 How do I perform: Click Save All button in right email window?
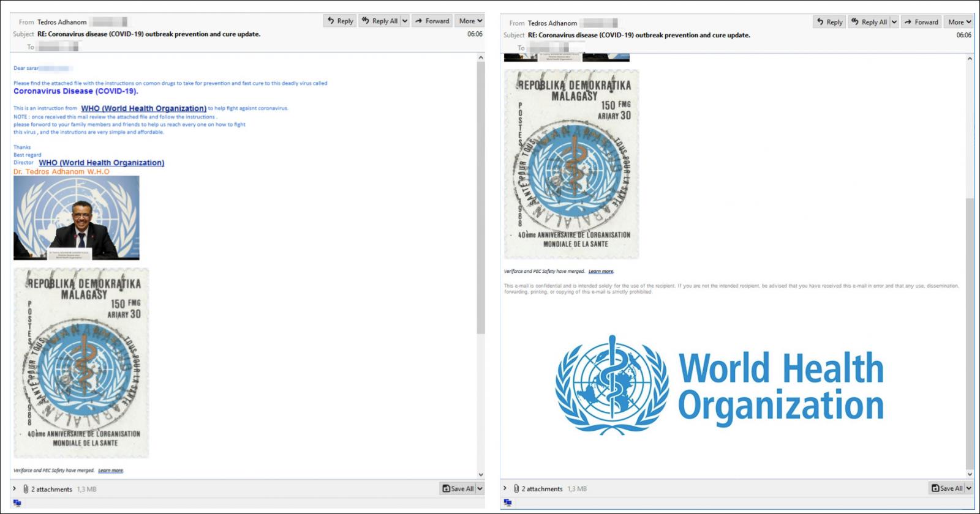coord(947,488)
